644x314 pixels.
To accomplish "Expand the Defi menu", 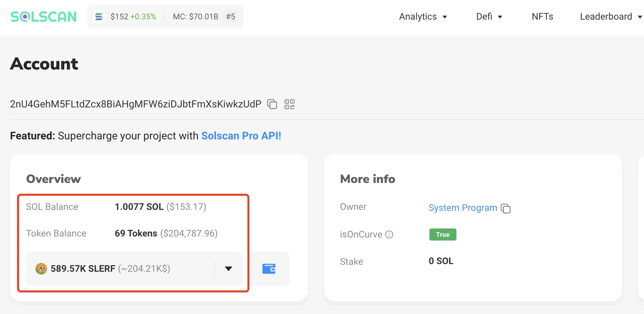I will pos(489,17).
